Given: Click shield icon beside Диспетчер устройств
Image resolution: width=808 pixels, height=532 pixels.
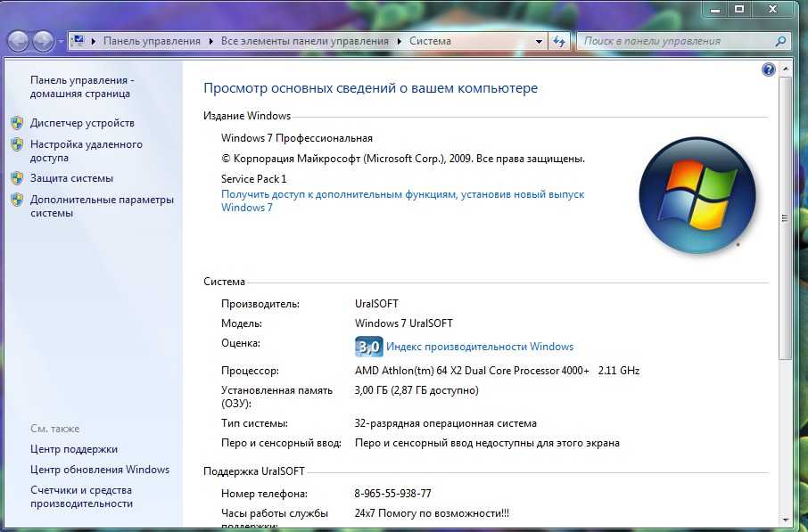Looking at the screenshot, I should pos(17,123).
